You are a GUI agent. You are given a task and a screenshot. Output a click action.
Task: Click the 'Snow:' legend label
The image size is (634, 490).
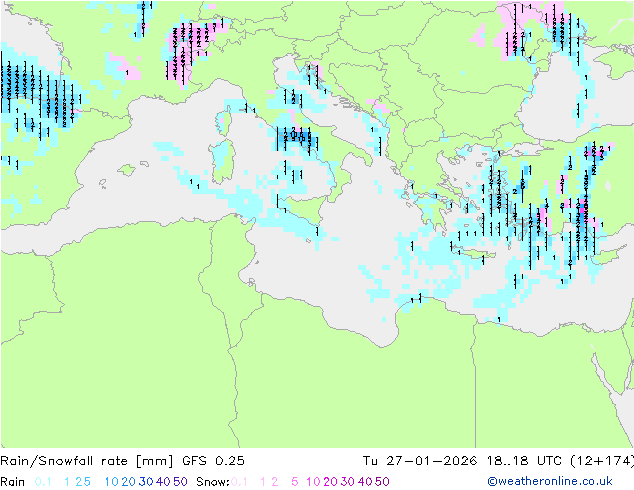(x=213, y=482)
